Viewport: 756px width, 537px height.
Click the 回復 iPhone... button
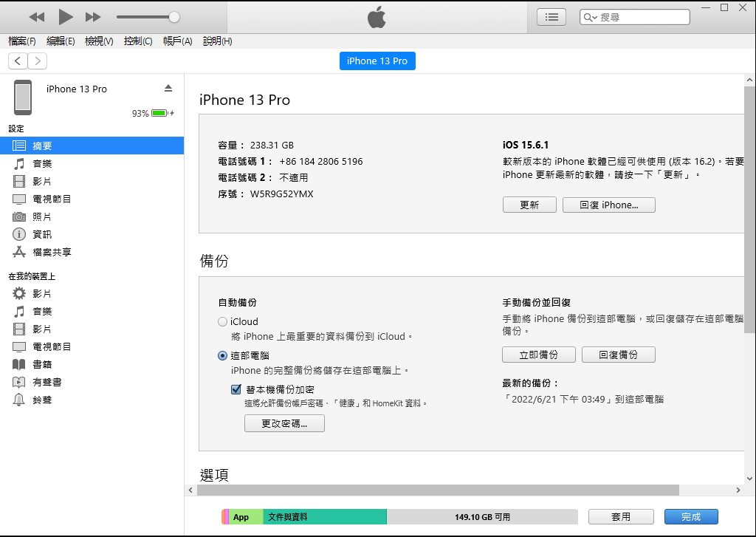point(608,205)
